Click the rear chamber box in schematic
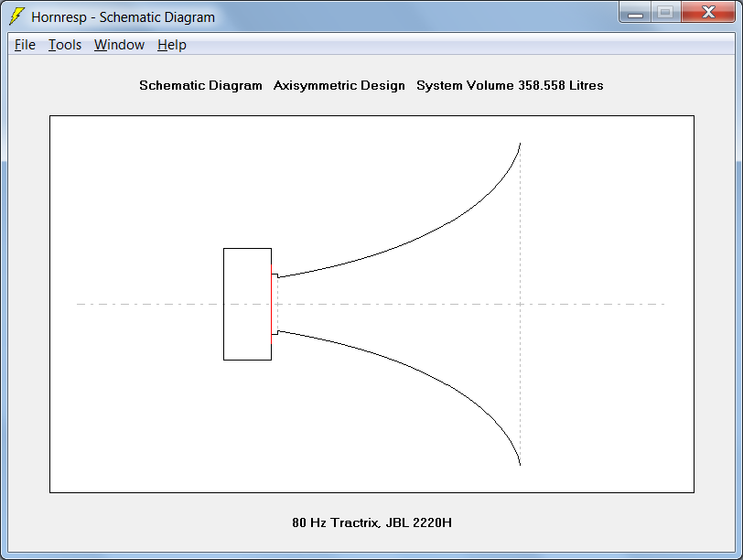 coord(247,304)
